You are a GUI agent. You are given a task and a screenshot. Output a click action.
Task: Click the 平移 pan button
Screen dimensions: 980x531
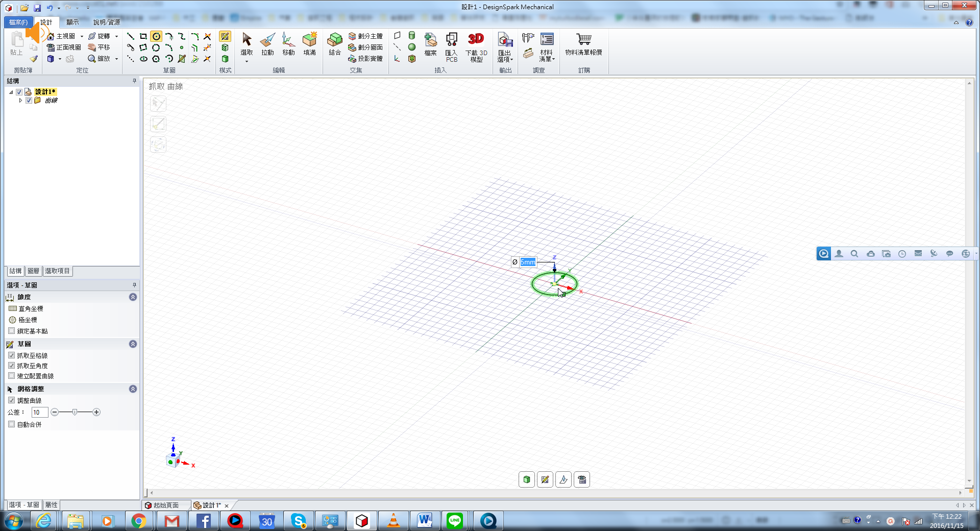click(x=99, y=47)
